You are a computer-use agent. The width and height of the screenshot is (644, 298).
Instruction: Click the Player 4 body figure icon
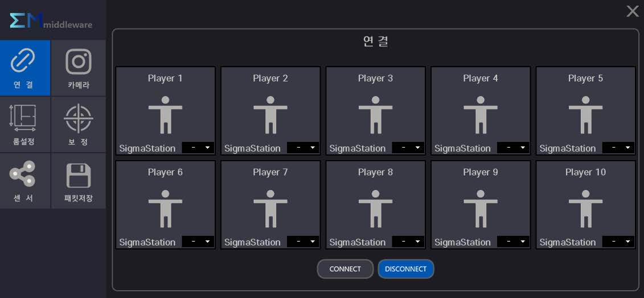click(481, 115)
